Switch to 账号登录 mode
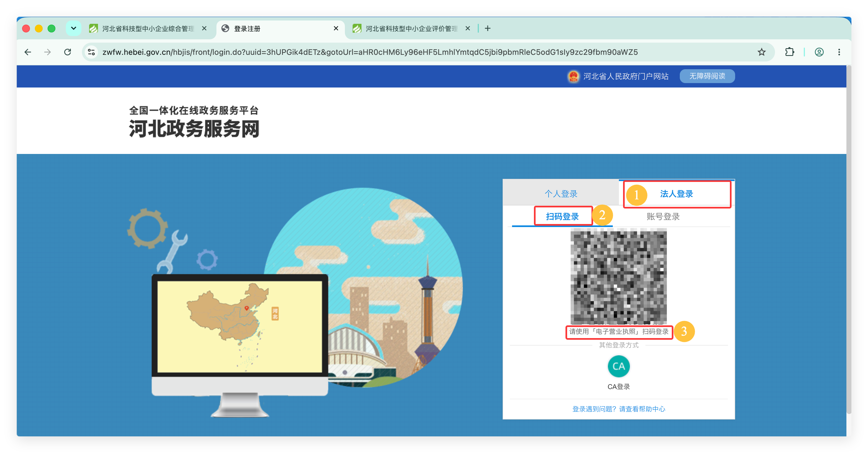 tap(663, 216)
